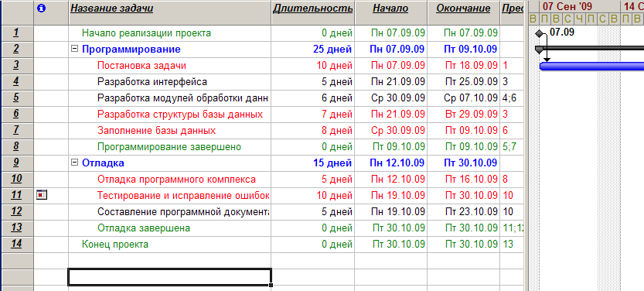The image size is (644, 291).
Task: Select task Составление программной документации
Action: [x=183, y=212]
